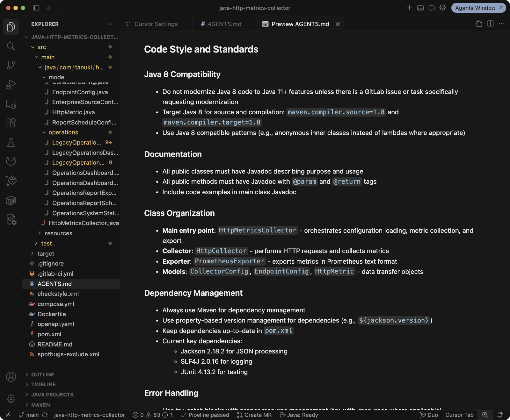
Task: Open the Accounts profile icon
Action: tap(11, 377)
